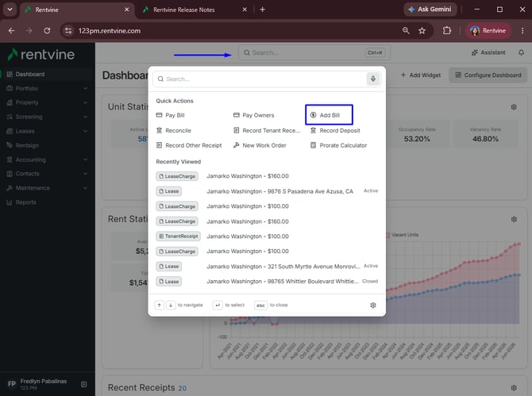Click the Ask Gemini button
Viewport: 532px width, 396px height.
(x=430, y=10)
